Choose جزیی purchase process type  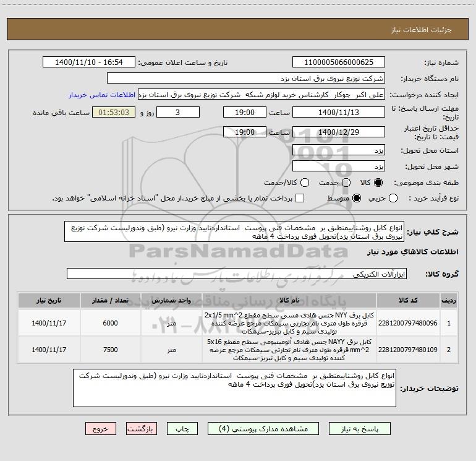click(x=393, y=198)
